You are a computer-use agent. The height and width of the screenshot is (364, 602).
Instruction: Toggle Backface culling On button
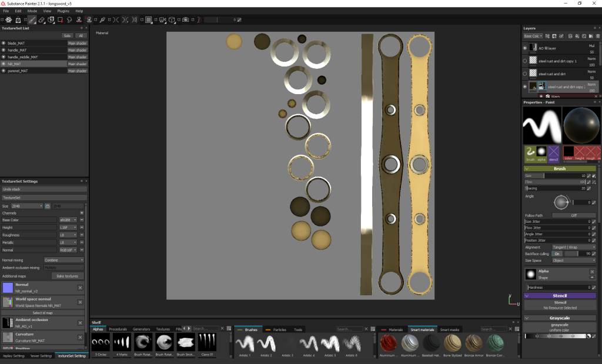[x=557, y=254]
